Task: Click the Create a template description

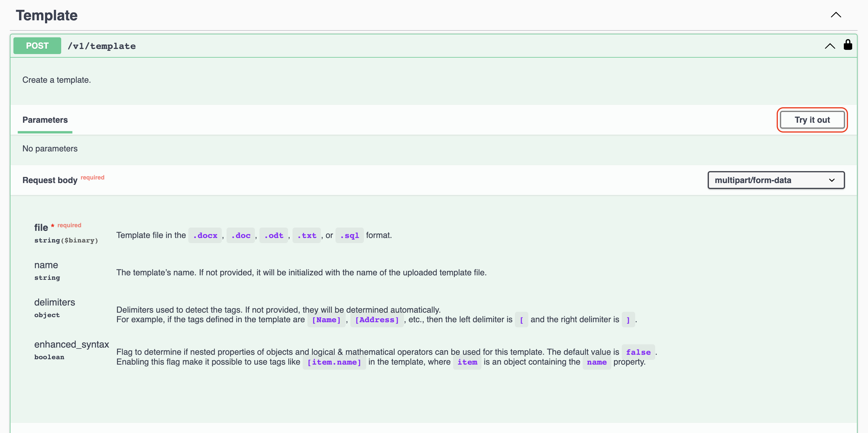Action: (x=57, y=80)
